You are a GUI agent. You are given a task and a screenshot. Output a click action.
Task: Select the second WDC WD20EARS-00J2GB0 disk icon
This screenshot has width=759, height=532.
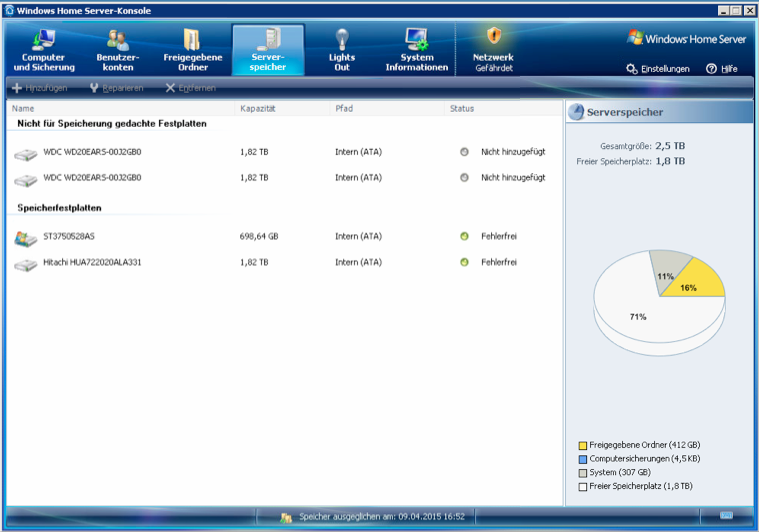(26, 180)
